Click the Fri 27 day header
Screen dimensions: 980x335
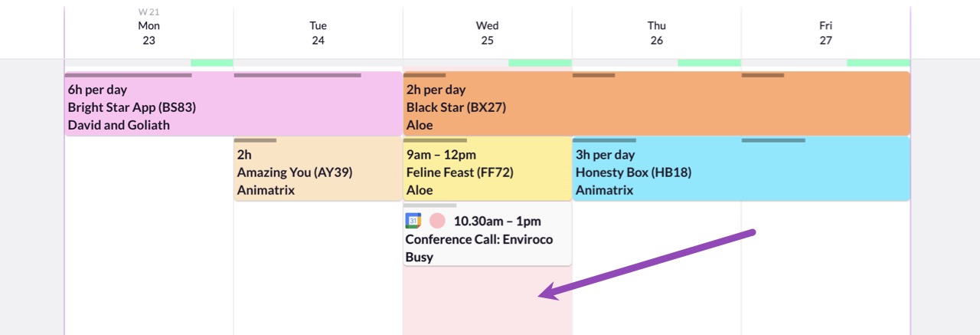(x=825, y=33)
